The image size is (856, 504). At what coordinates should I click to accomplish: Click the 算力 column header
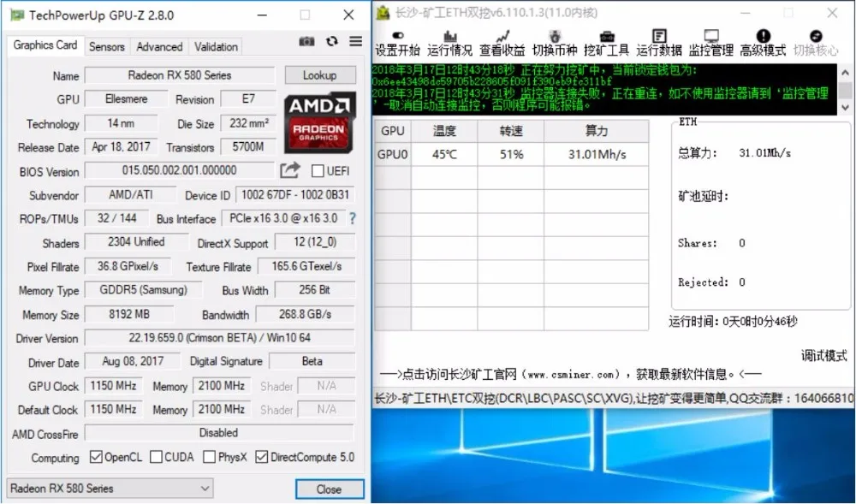pyautogui.click(x=597, y=131)
